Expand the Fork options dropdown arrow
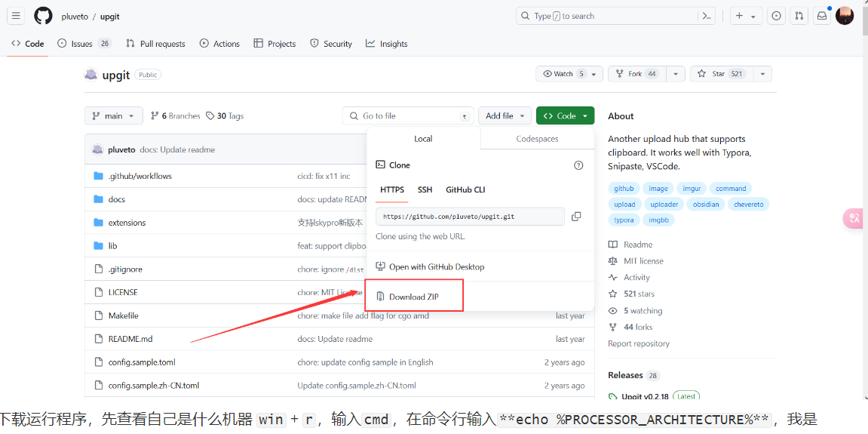This screenshot has width=868, height=434. (676, 74)
